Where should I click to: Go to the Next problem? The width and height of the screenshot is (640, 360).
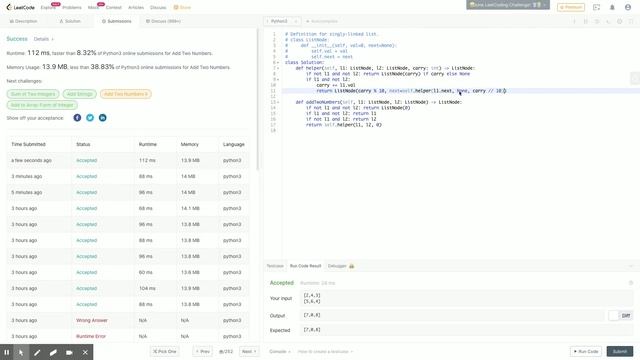(x=249, y=351)
